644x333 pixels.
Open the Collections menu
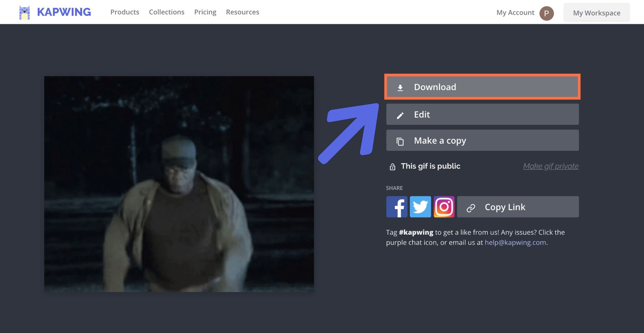click(166, 12)
